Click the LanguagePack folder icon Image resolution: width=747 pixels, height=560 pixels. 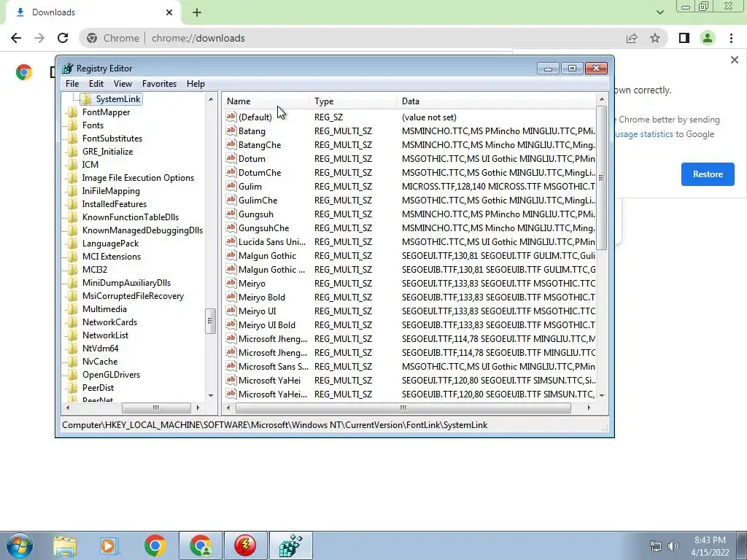pyautogui.click(x=72, y=244)
